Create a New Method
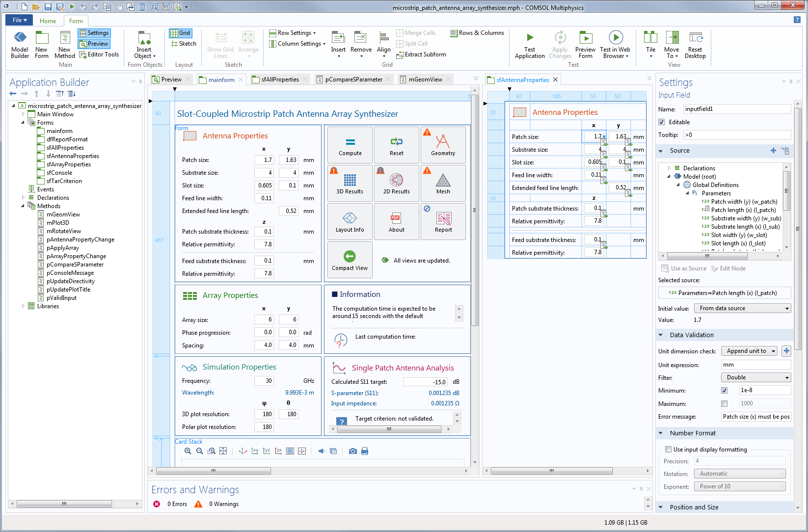 pos(65,45)
